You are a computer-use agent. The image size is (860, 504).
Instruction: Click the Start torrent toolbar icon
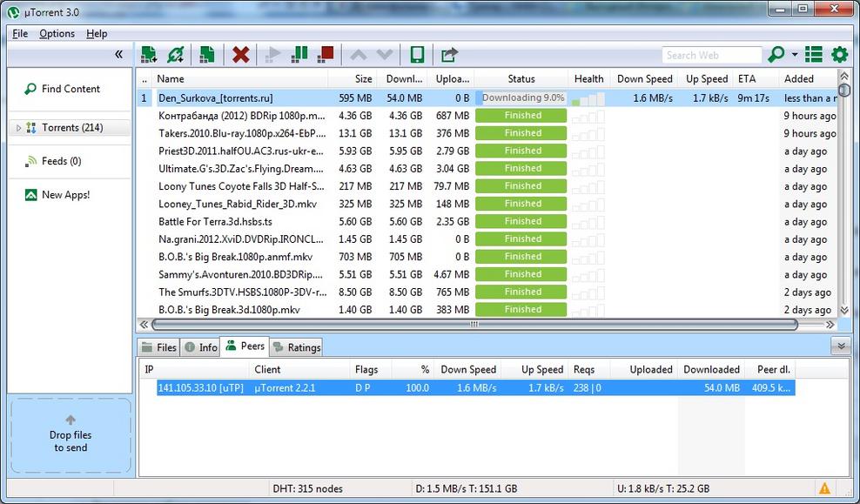tap(272, 54)
